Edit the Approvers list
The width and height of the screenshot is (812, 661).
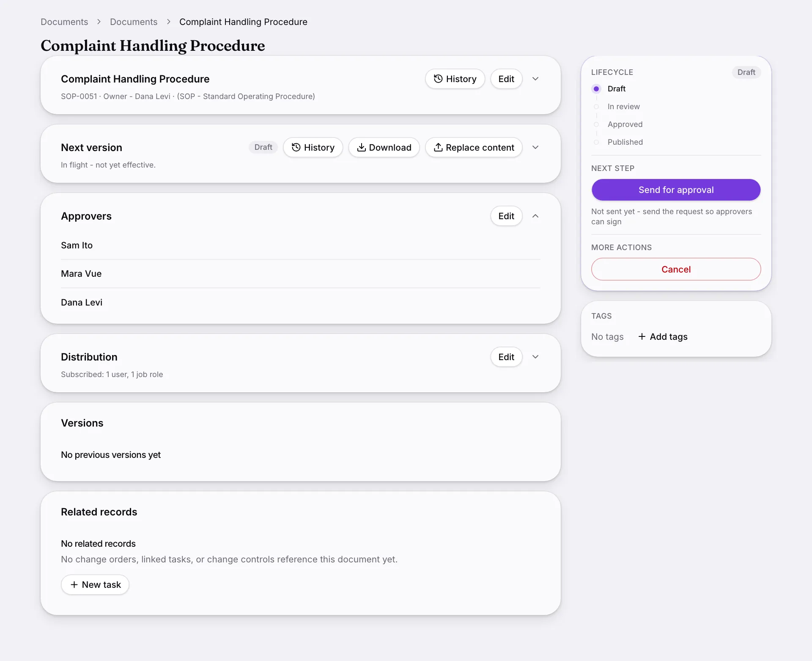pos(506,216)
